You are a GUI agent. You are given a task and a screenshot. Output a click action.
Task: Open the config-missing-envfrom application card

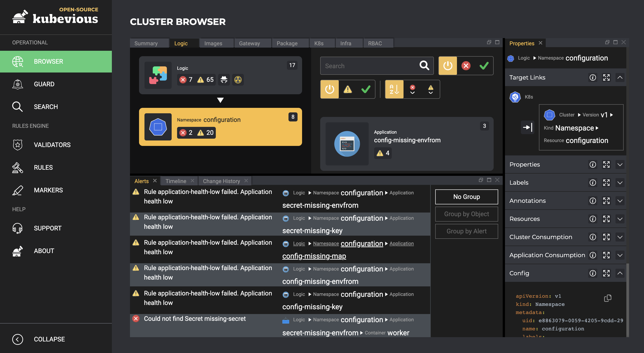point(407,144)
